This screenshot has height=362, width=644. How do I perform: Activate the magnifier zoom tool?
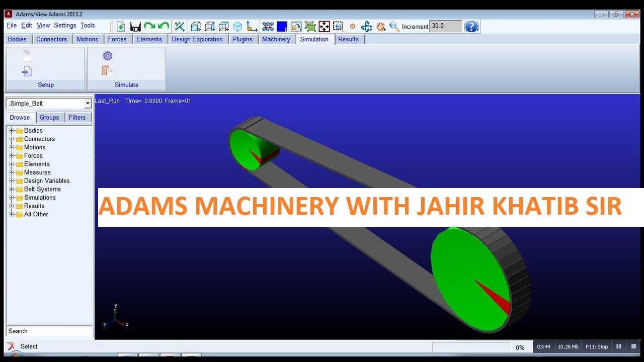394,27
